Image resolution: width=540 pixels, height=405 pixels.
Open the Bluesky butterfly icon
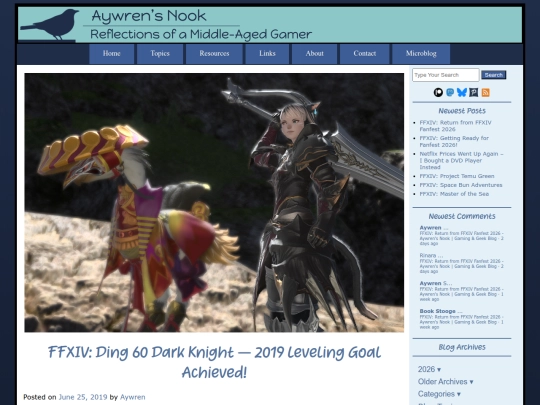[461, 92]
